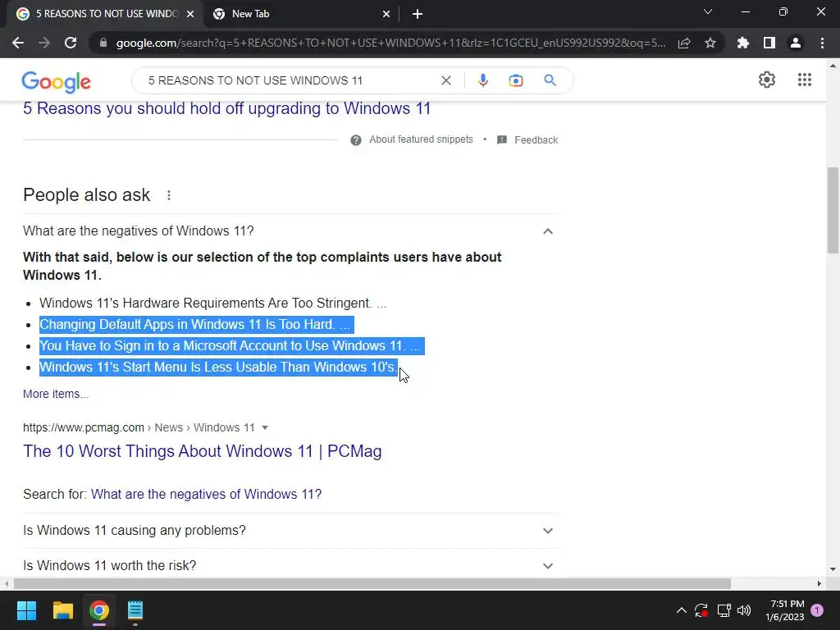The image size is (840, 630).
Task: Select the '5 REASONS TO NOT USE WINDOWS' tab
Action: click(104, 14)
